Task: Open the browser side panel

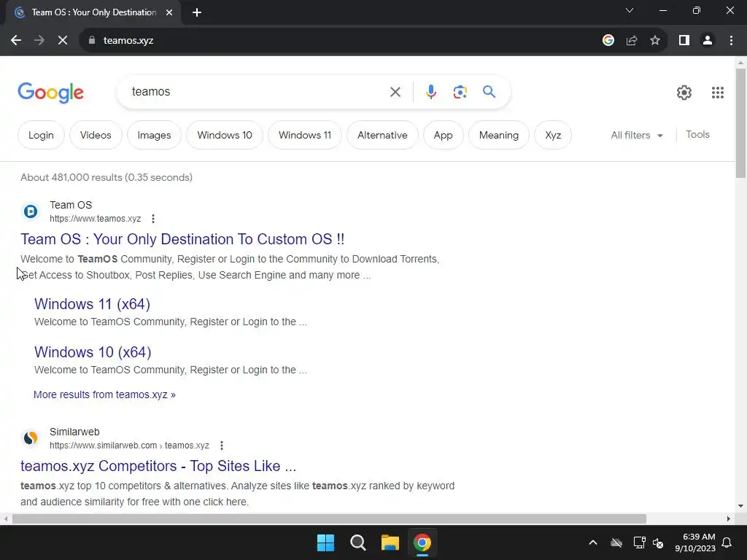Action: point(684,41)
